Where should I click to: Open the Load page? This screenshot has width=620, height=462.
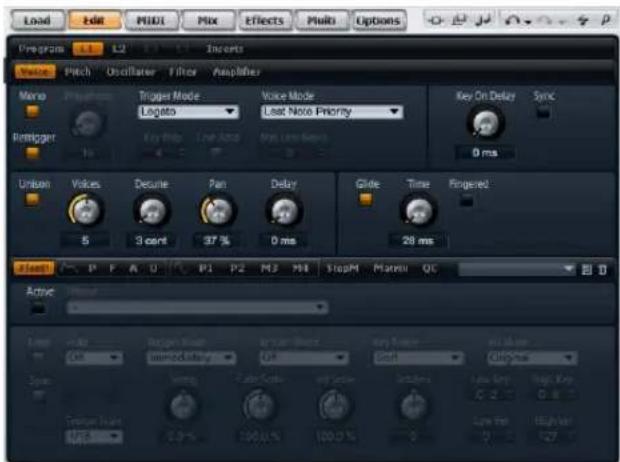coord(37,20)
